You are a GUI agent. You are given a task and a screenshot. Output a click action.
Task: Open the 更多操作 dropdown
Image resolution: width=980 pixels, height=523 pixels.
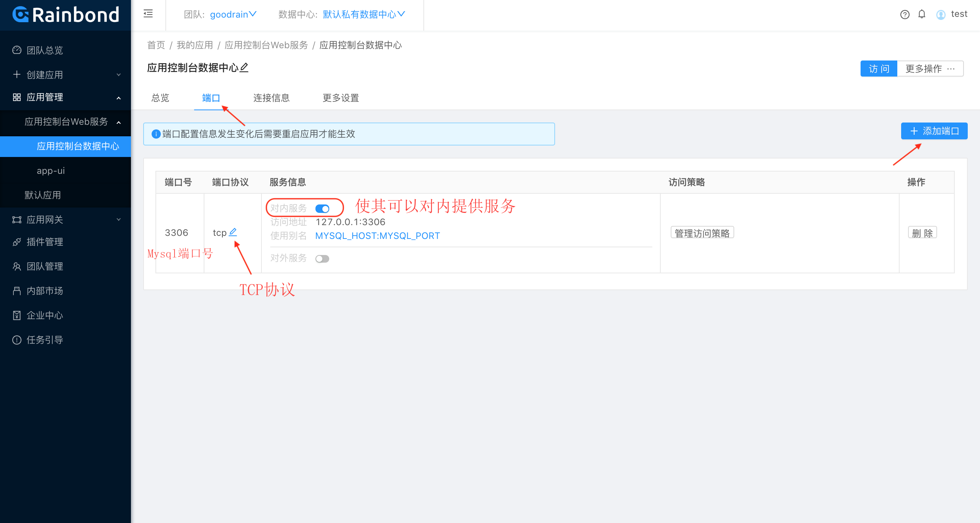click(x=930, y=69)
